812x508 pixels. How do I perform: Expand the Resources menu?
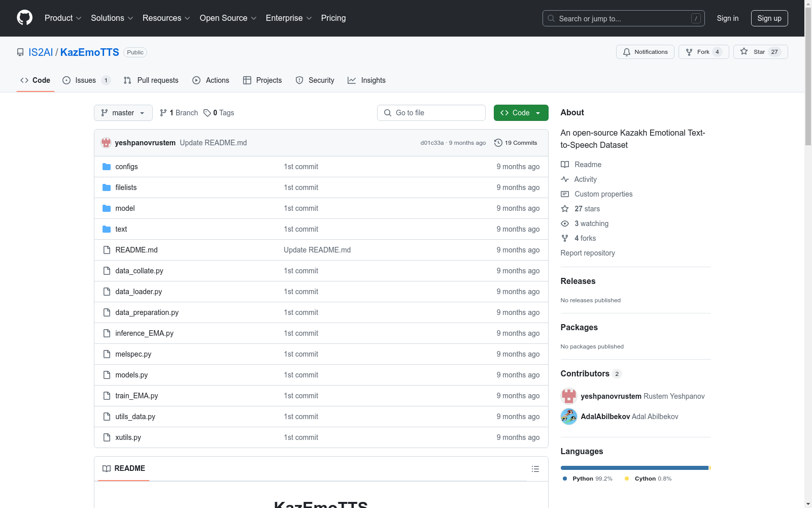[x=166, y=18]
